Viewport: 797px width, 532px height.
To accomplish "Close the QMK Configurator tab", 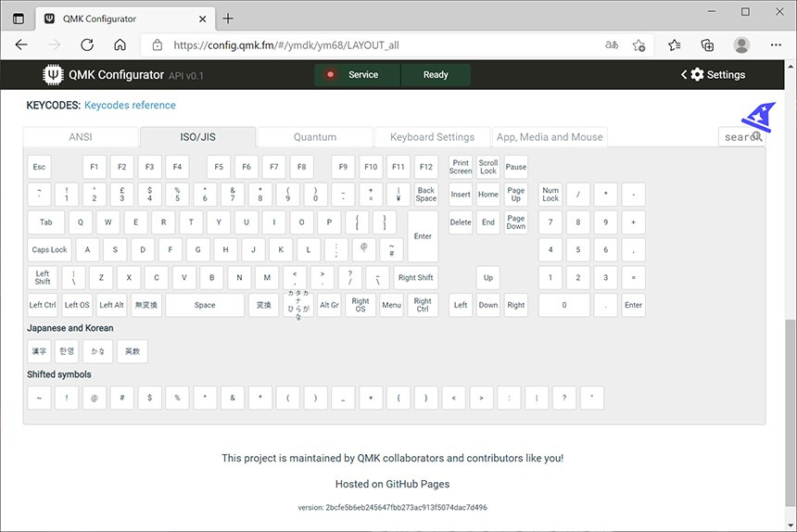I will coord(202,19).
